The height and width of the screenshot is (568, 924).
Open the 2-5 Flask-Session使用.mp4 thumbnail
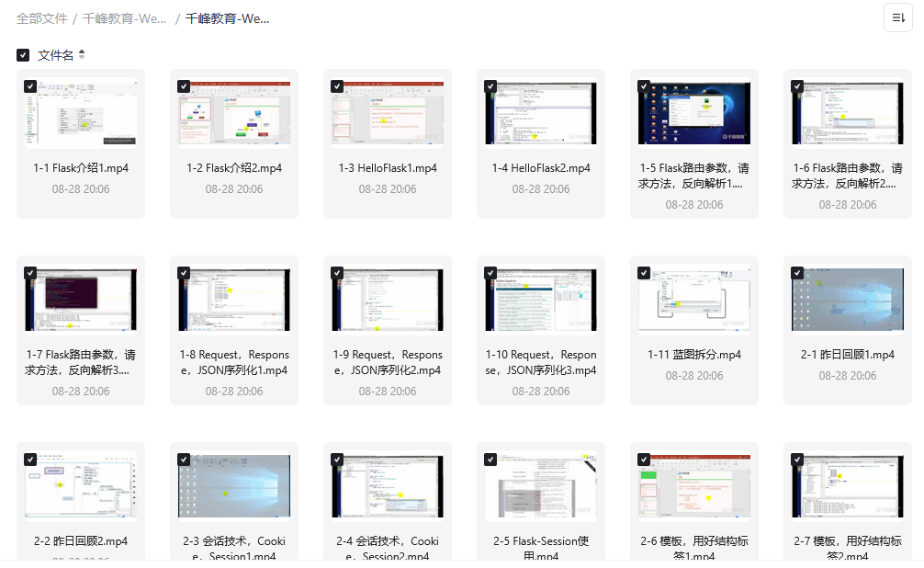coord(541,485)
